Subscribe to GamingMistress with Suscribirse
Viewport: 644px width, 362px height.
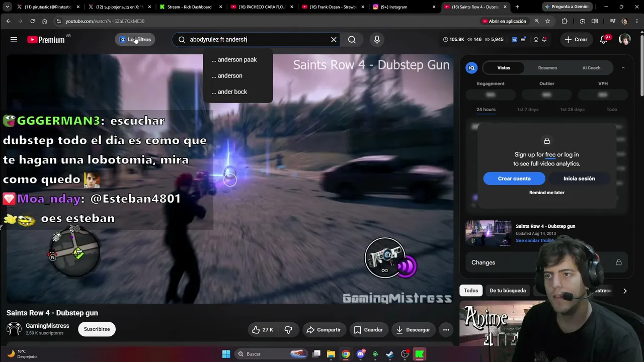click(x=97, y=329)
